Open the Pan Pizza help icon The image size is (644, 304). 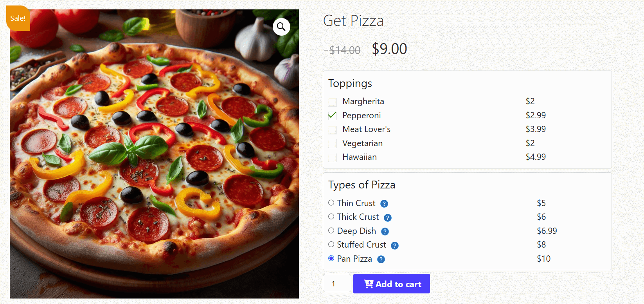click(x=381, y=259)
